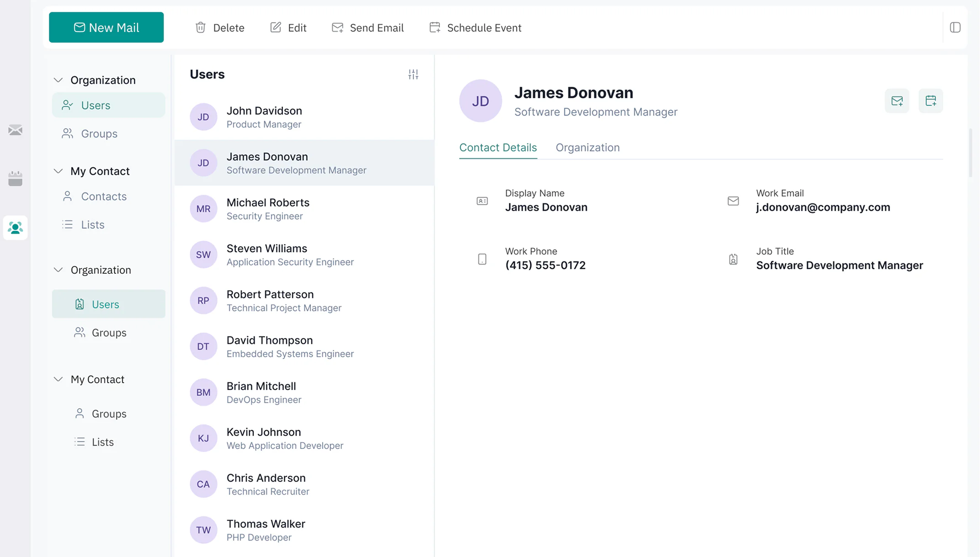This screenshot has width=980, height=557.
Task: Select Thomas Walker in Users list
Action: tap(304, 530)
